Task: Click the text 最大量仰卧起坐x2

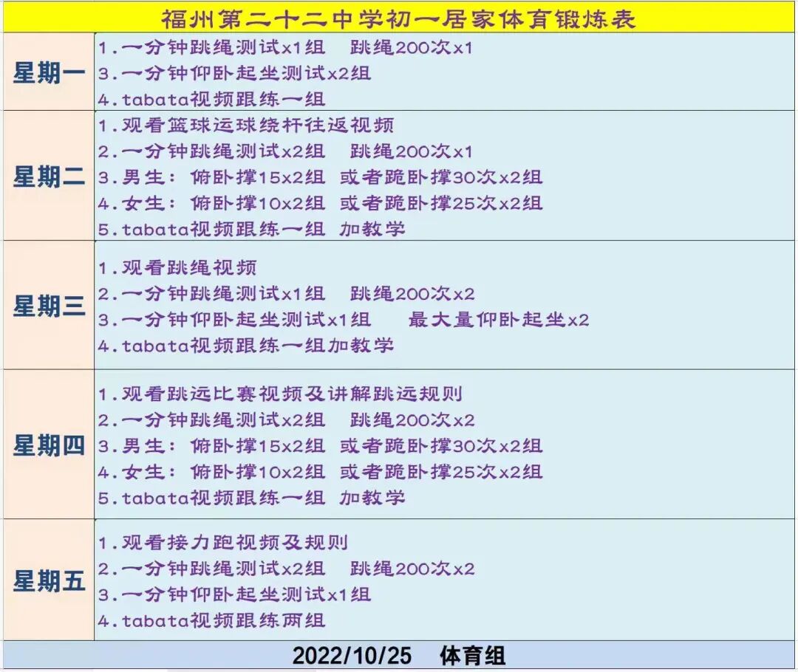Action: pyautogui.click(x=499, y=320)
